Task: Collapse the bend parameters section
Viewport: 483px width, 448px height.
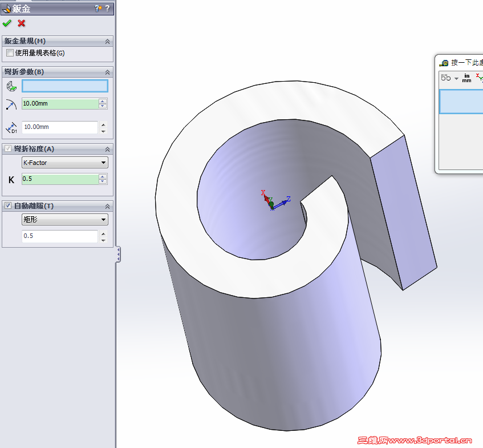Action: (x=107, y=72)
